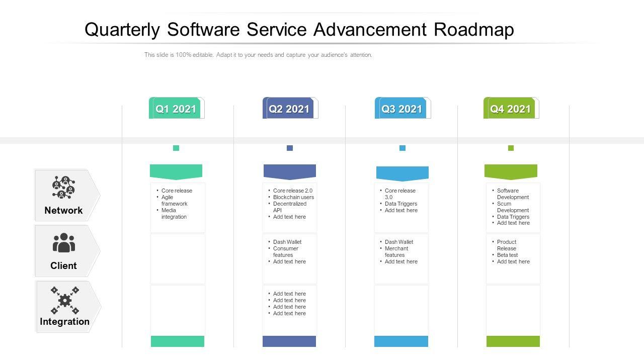Click the 'Core release 2.0' bullet
Viewport: 644px width, 362px height.
pos(293,191)
